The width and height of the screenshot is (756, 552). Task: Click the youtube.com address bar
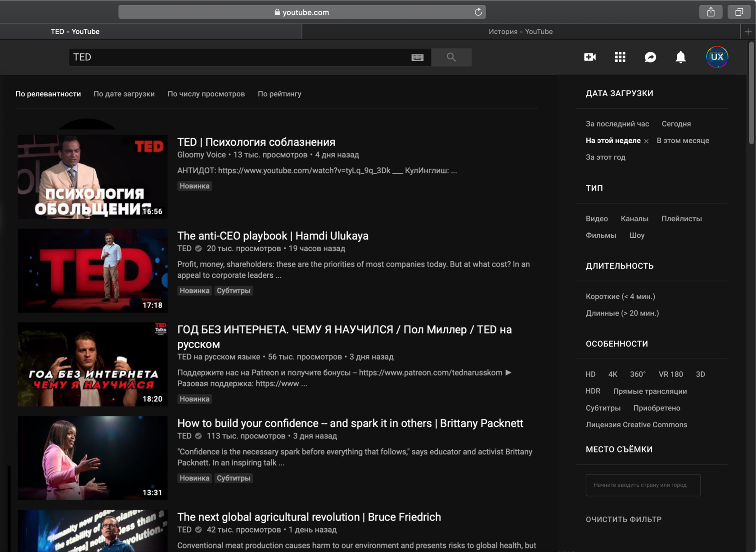coord(302,12)
